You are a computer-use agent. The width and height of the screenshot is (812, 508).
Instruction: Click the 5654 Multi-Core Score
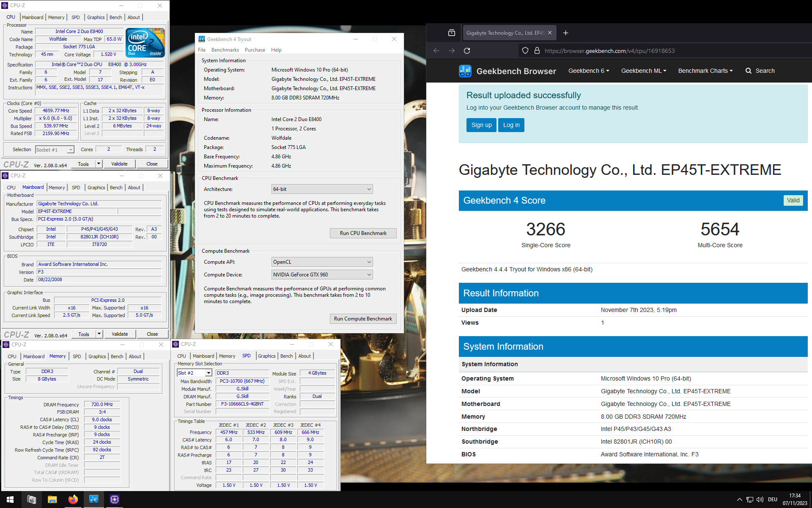point(720,229)
